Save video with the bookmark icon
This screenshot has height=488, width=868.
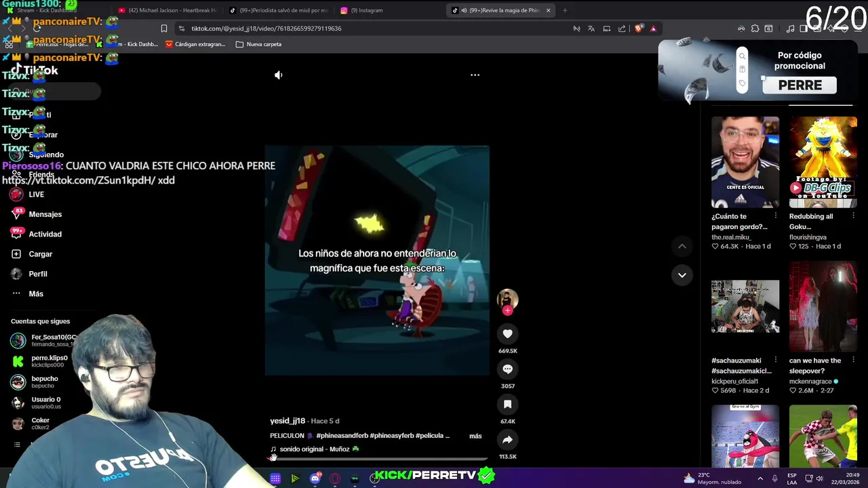point(507,404)
